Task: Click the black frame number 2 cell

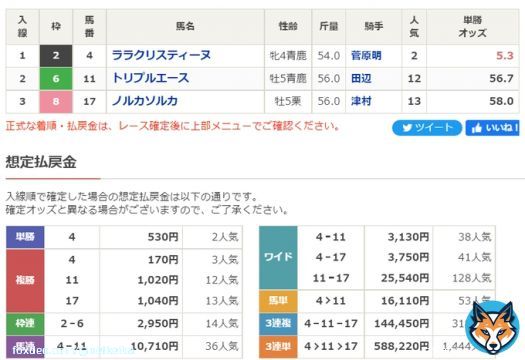Action: tap(56, 56)
